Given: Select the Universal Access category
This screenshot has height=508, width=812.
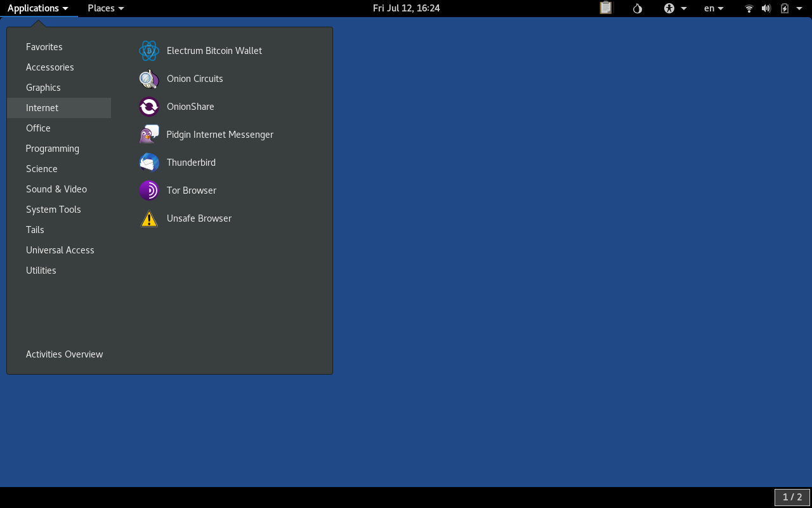Looking at the screenshot, I should 59,250.
